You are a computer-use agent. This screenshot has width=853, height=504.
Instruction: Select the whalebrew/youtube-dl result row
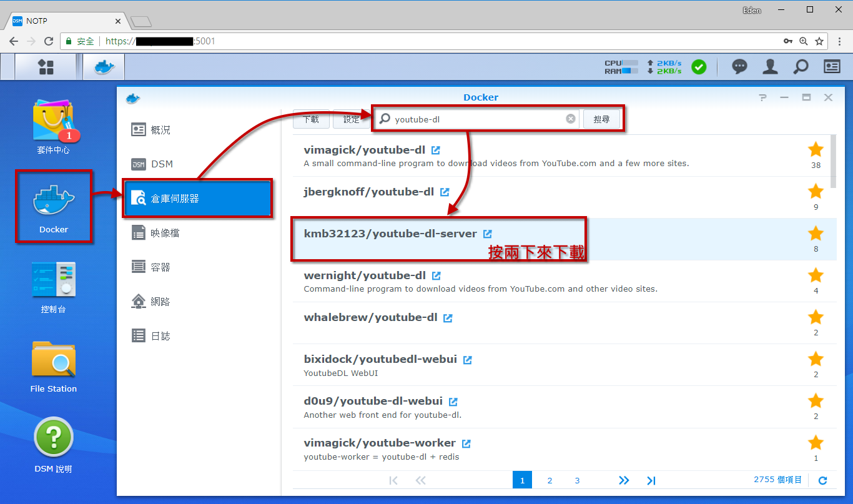(x=565, y=323)
